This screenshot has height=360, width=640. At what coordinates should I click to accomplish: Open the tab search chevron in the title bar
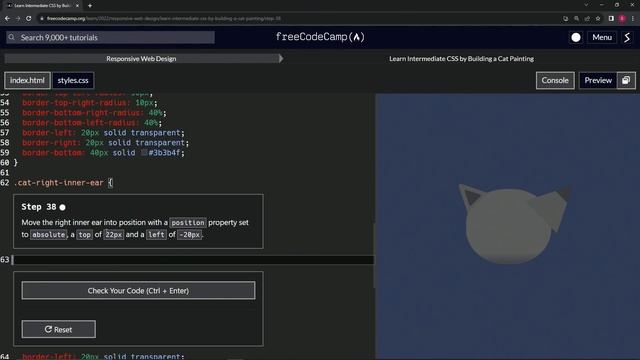tap(586, 5)
